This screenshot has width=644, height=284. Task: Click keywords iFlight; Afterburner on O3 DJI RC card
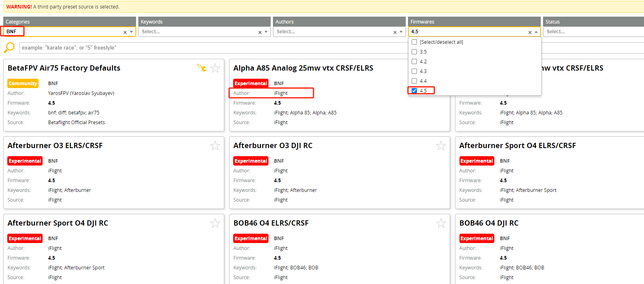(x=295, y=190)
